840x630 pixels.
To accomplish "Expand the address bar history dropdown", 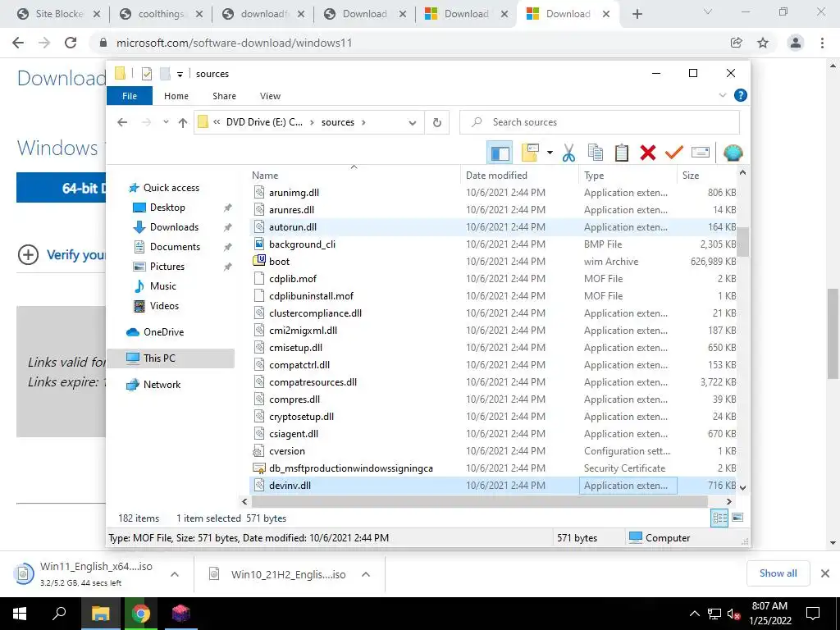I will (x=412, y=123).
